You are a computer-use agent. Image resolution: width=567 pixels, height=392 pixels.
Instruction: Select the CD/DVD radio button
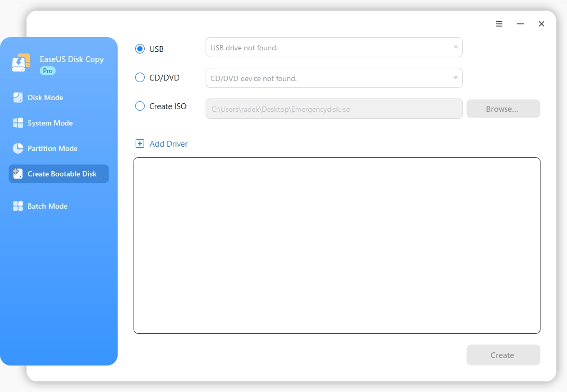point(140,77)
